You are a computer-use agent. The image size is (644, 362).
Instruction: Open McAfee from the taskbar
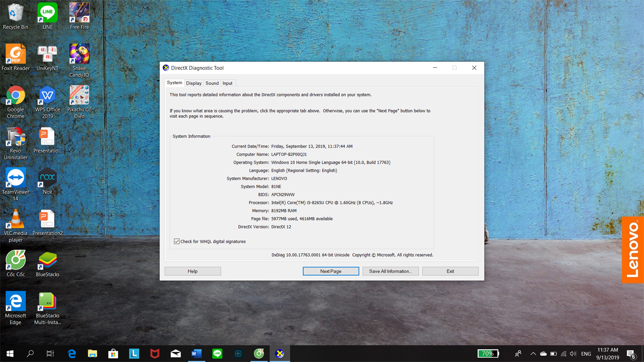click(155, 354)
